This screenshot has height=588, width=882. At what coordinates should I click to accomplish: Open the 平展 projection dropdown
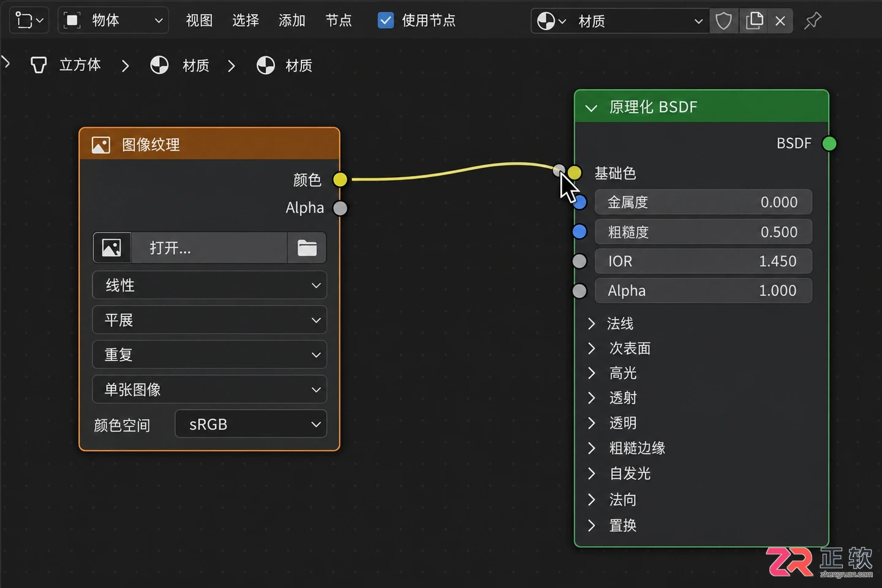click(x=209, y=320)
